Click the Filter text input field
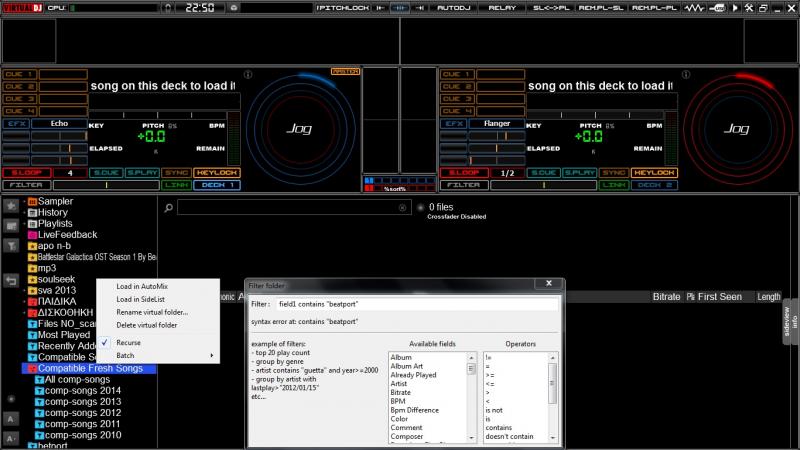This screenshot has height=450, width=800. click(417, 303)
